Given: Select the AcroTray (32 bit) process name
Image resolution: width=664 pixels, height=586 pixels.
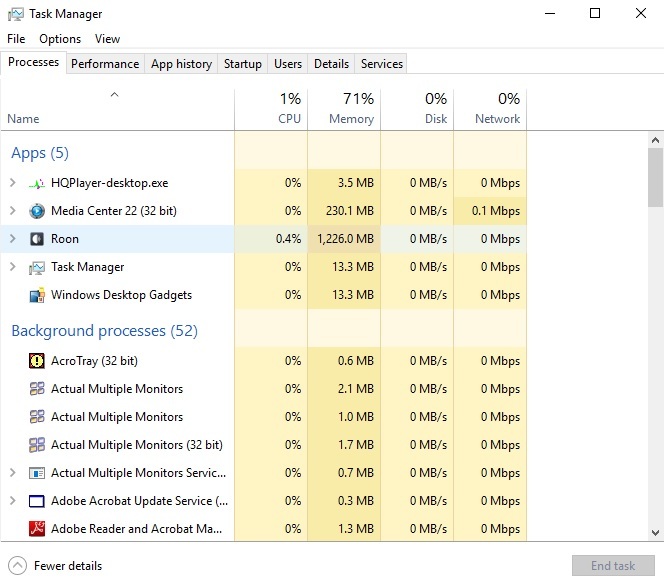Looking at the screenshot, I should click(x=94, y=361).
